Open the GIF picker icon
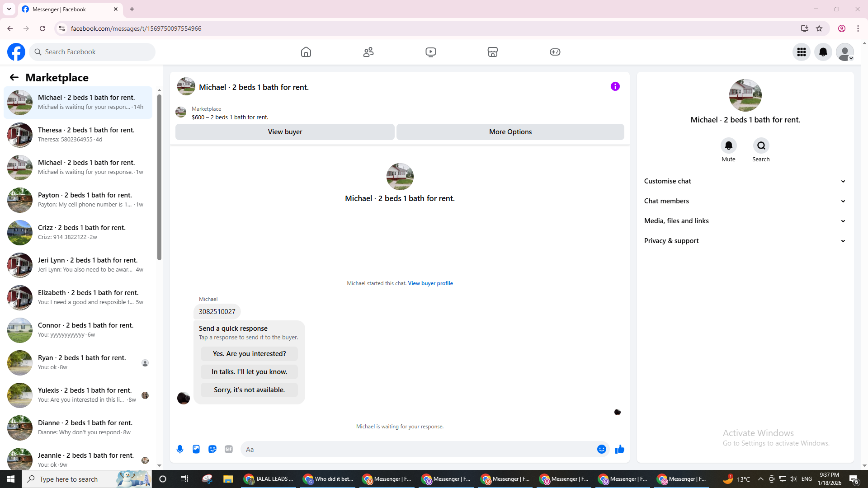 pos(229,449)
